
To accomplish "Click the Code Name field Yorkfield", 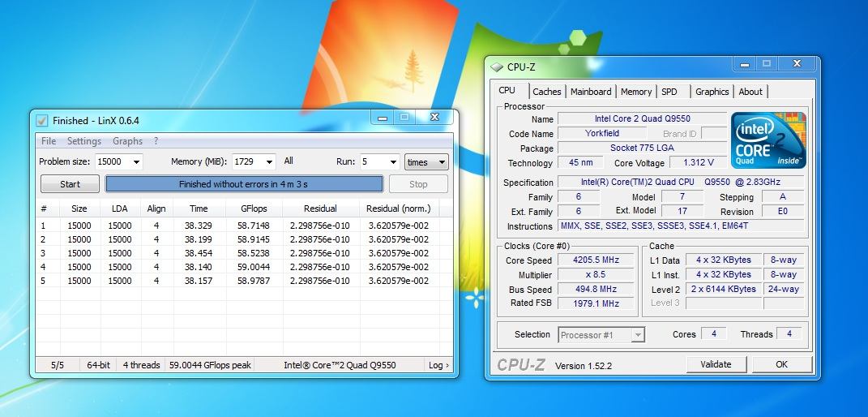I will pos(601,134).
